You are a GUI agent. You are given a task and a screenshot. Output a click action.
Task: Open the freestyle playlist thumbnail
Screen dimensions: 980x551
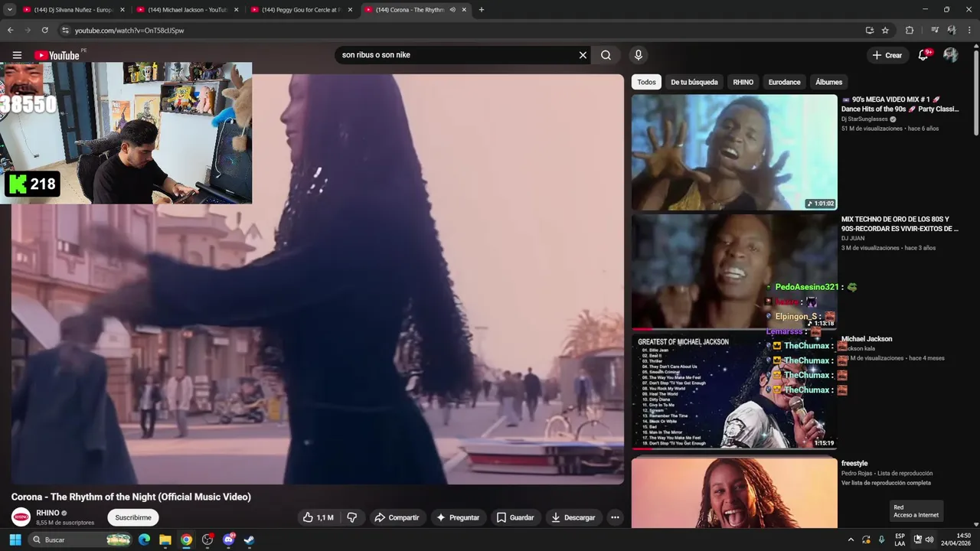(734, 492)
